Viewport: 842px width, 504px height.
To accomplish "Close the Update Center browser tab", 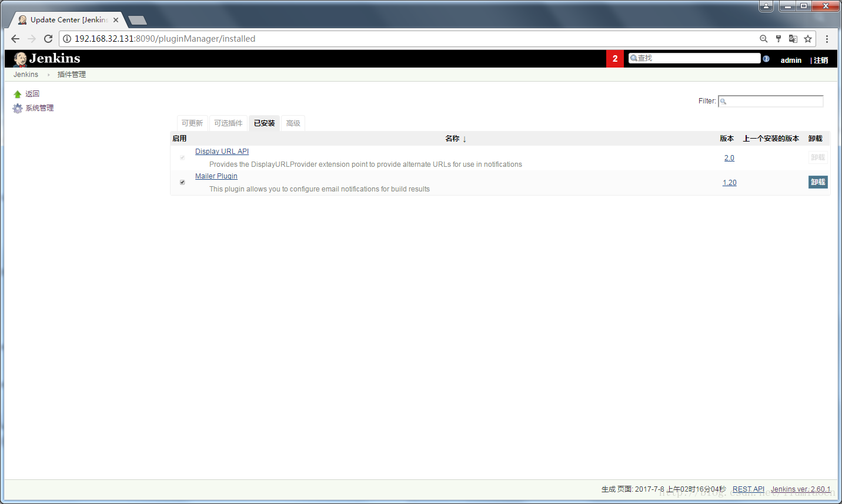I will pos(116,20).
